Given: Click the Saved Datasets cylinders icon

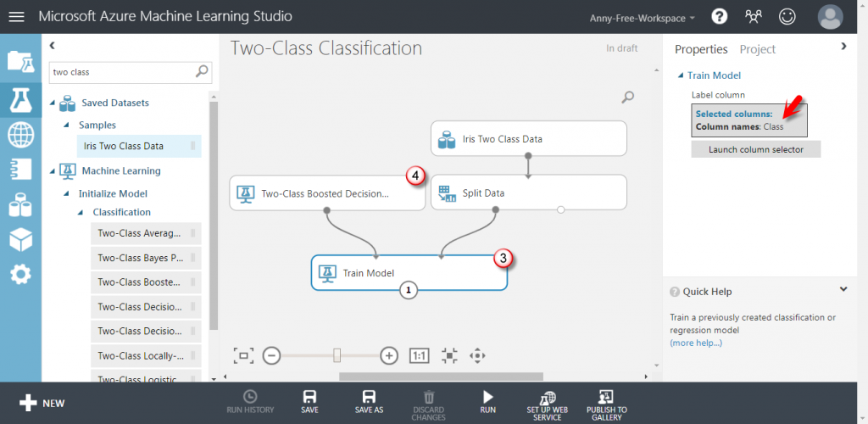Looking at the screenshot, I should (x=68, y=103).
